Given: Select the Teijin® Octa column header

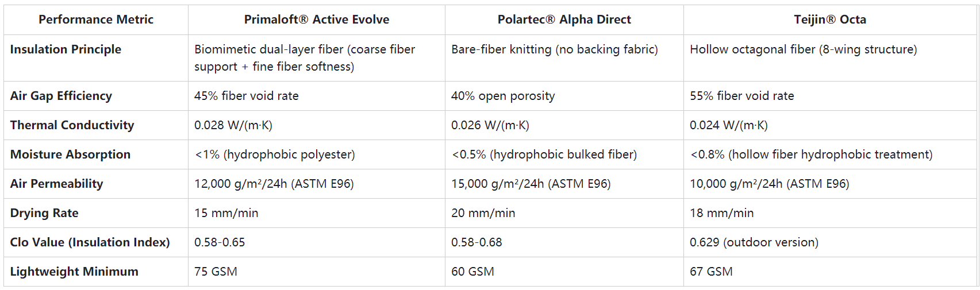Looking at the screenshot, I should tap(829, 20).
